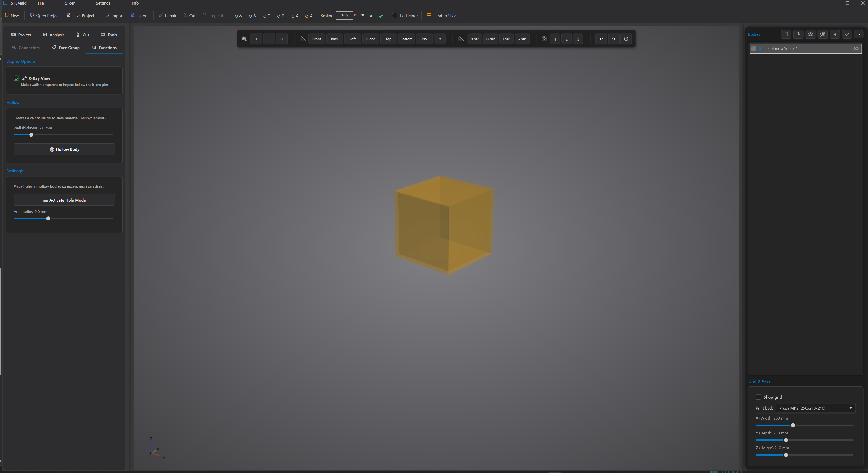
Task: Click the page icon in the Bodies panel
Action: (x=786, y=34)
